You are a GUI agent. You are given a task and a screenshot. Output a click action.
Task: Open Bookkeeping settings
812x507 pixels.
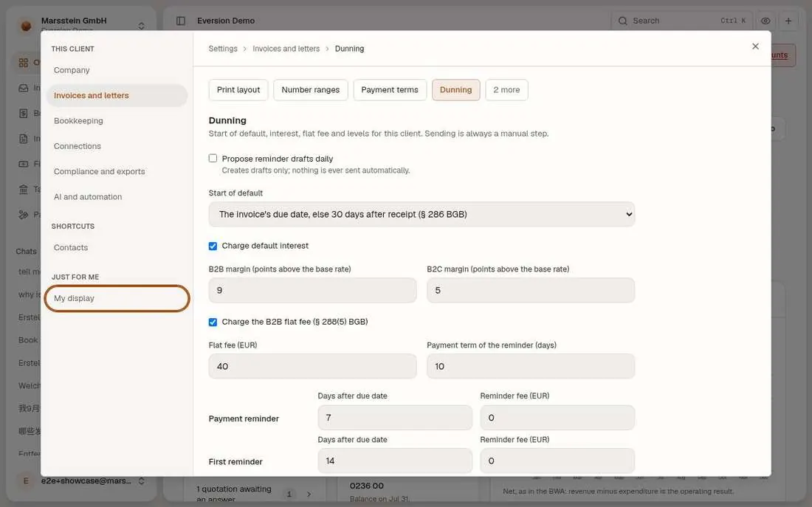(117, 121)
